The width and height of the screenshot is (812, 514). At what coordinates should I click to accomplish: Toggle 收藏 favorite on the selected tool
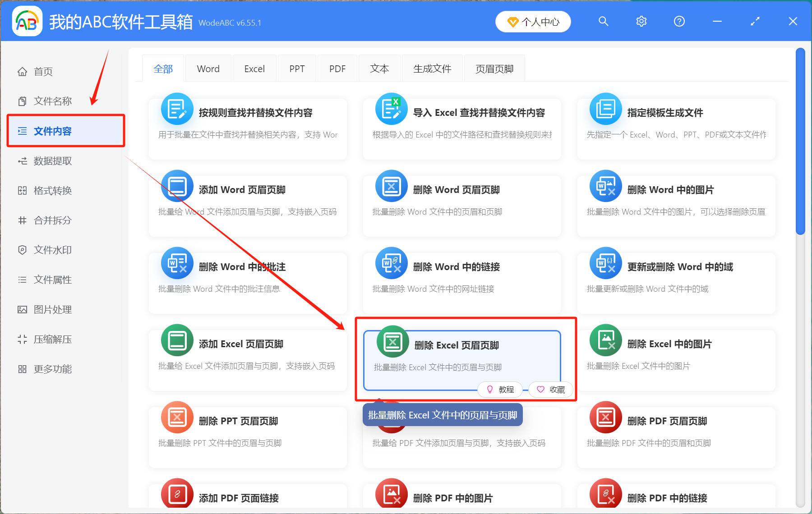pyautogui.click(x=550, y=389)
